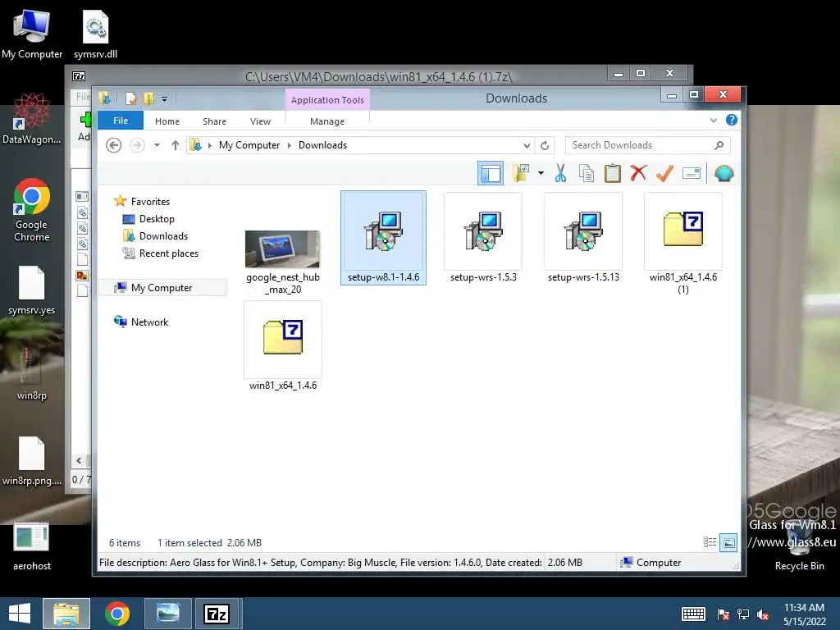Click the Forward navigation arrow

pyautogui.click(x=137, y=145)
